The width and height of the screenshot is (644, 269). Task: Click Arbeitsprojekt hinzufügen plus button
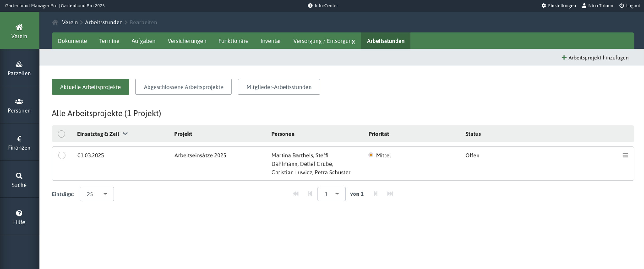[595, 58]
